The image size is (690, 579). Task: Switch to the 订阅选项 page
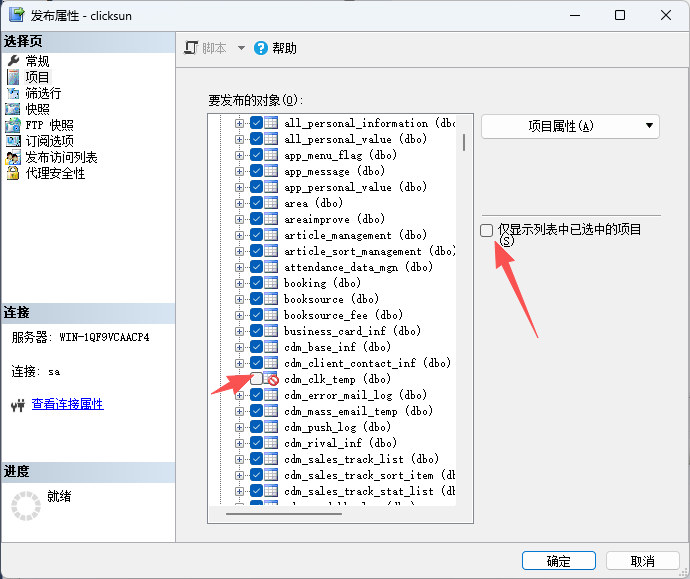click(x=49, y=141)
